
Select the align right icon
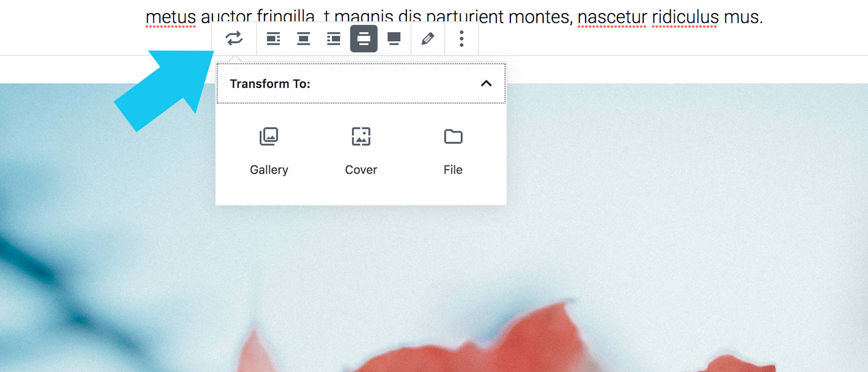pyautogui.click(x=334, y=39)
